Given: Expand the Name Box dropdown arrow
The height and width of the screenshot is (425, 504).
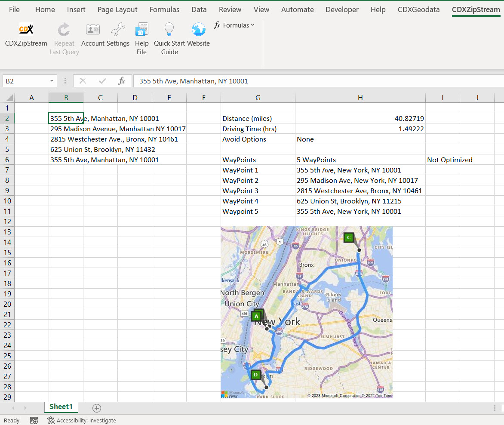Looking at the screenshot, I should (52, 81).
